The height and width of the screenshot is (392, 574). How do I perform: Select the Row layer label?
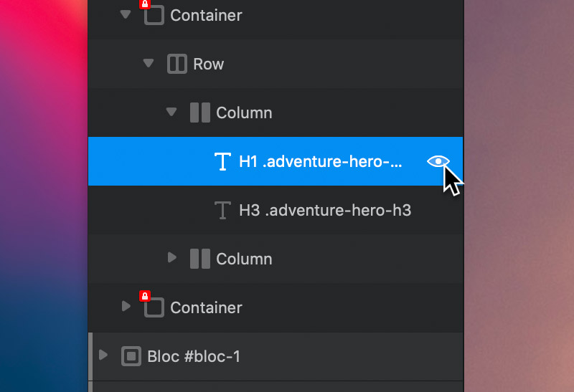point(208,64)
